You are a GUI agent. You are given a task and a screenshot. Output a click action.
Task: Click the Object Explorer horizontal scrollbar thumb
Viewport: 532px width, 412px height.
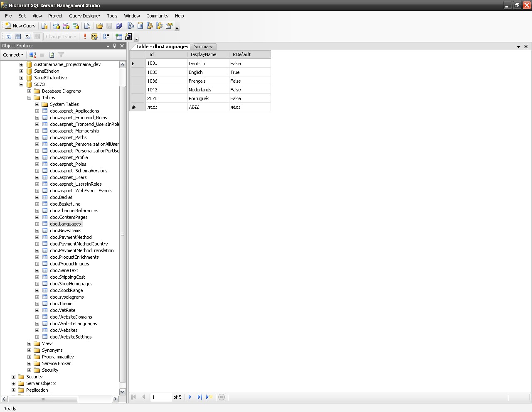tap(43, 399)
